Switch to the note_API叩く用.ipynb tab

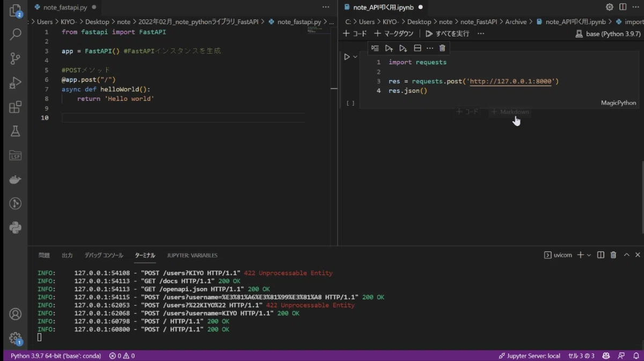pyautogui.click(x=383, y=8)
